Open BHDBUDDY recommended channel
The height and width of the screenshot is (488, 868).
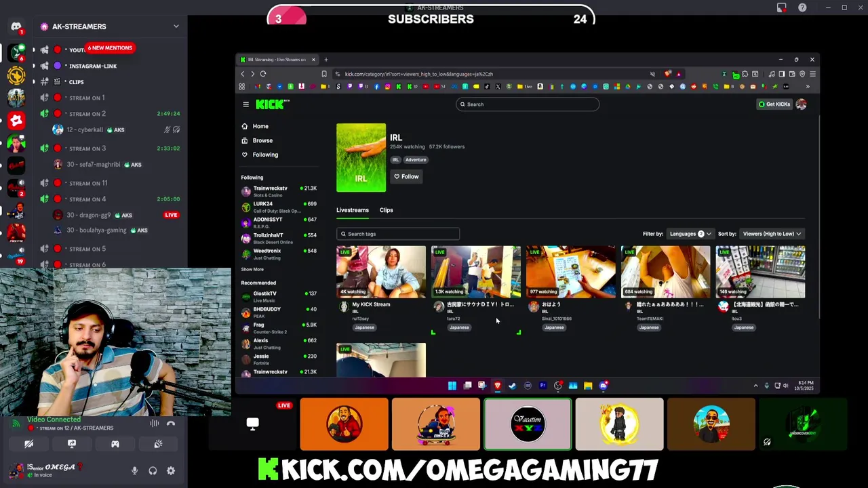pyautogui.click(x=279, y=311)
